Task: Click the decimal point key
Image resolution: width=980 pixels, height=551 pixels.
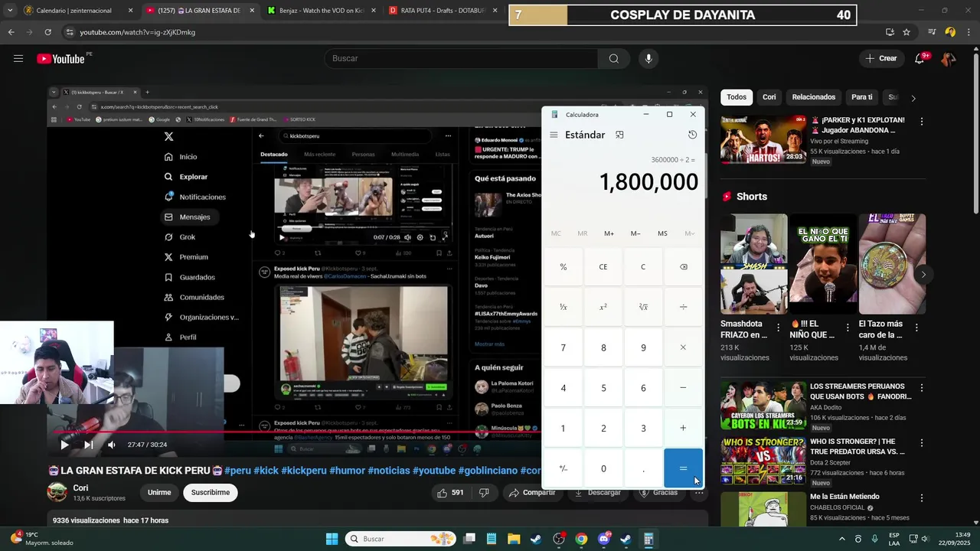Action: point(643,468)
